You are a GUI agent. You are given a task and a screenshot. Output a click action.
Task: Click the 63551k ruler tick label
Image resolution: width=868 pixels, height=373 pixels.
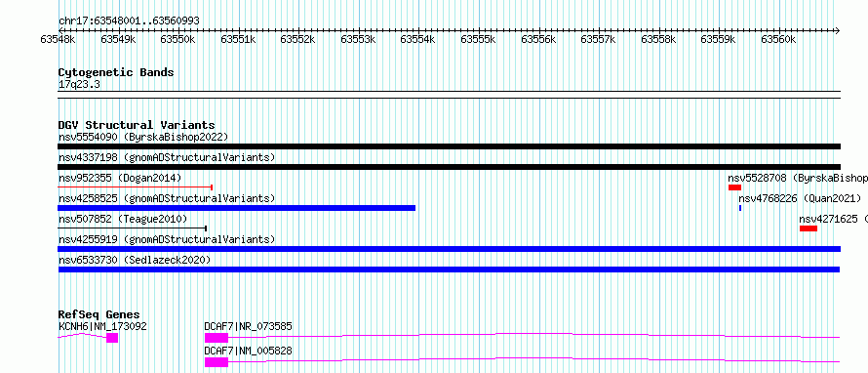click(x=238, y=39)
